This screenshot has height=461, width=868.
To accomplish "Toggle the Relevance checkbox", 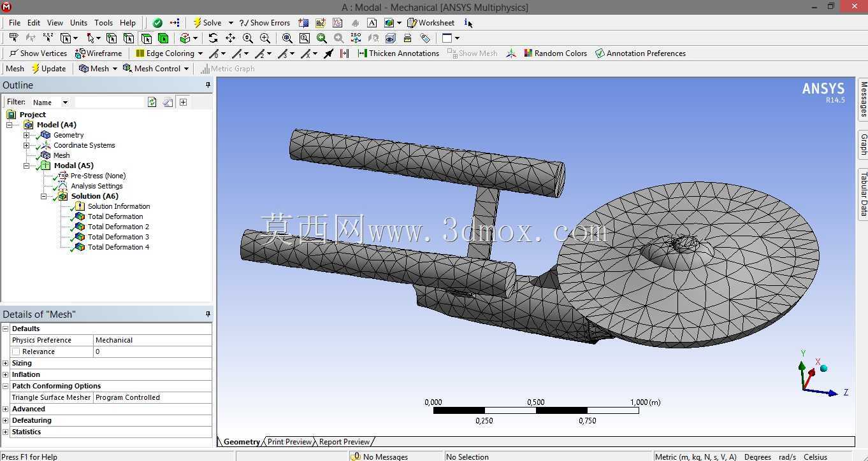I will click(16, 351).
